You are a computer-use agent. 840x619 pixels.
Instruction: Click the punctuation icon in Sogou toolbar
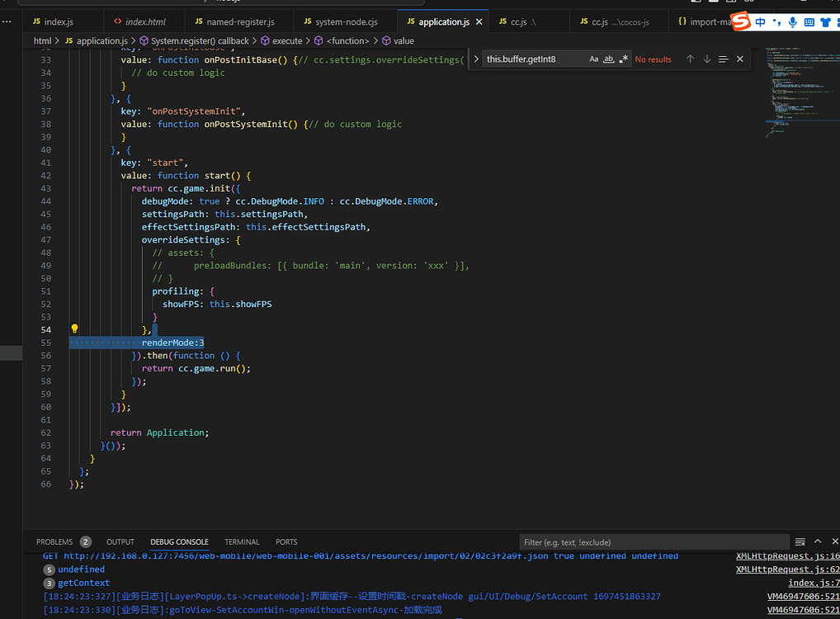click(x=776, y=21)
